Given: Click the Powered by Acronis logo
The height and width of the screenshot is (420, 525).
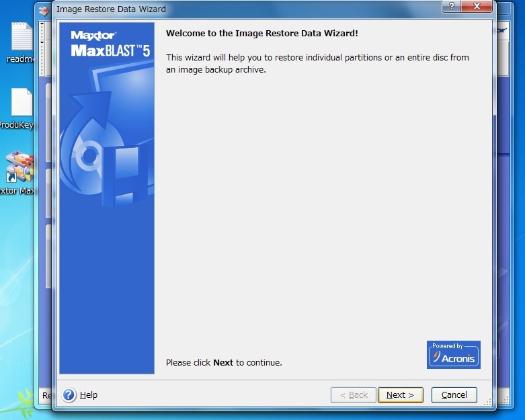Looking at the screenshot, I should 453,354.
